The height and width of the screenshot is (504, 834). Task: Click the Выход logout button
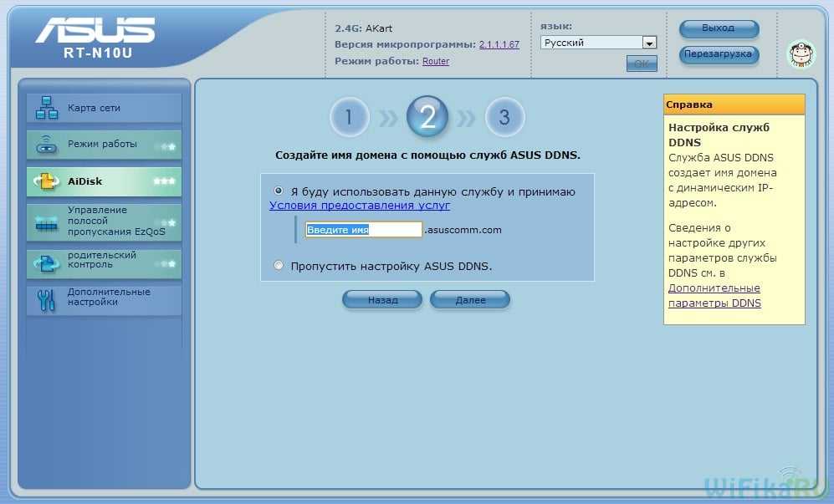[x=719, y=28]
